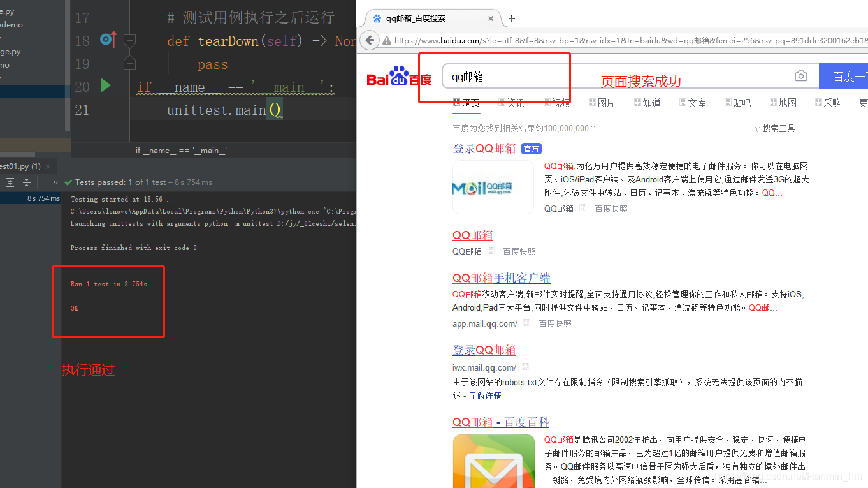The height and width of the screenshot is (488, 868).
Task: Open the QQ邮箱 - 百度百科 result
Action: coord(501,422)
